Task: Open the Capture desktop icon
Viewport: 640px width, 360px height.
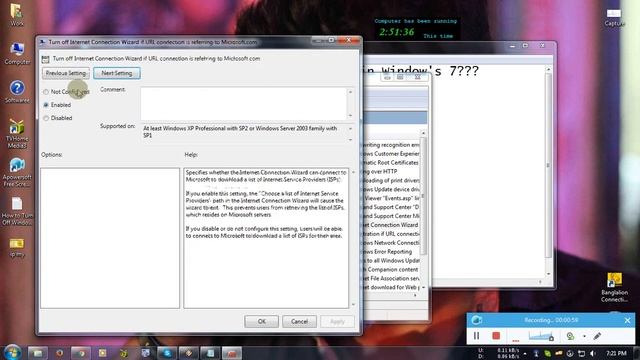Action: point(614,17)
